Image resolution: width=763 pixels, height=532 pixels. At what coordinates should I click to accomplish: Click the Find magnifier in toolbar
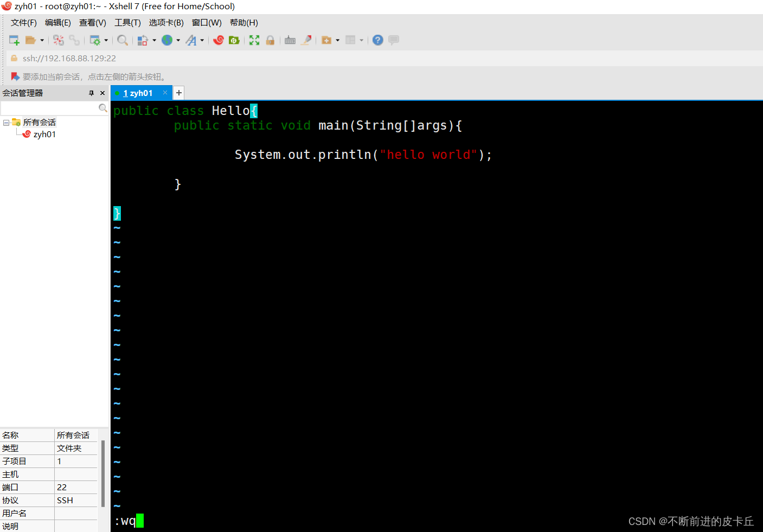[123, 40]
